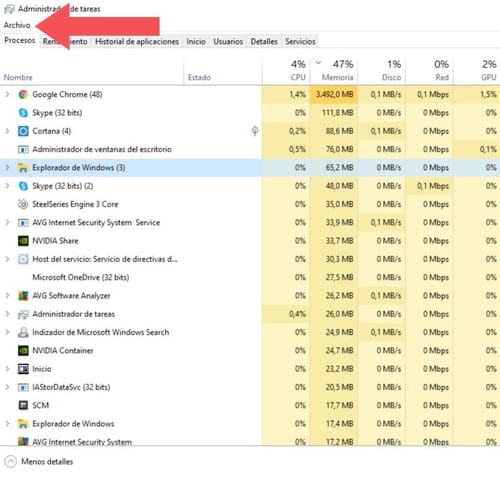The width and height of the screenshot is (500, 477).
Task: Click the 65,2 MB memory value
Action: (339, 168)
